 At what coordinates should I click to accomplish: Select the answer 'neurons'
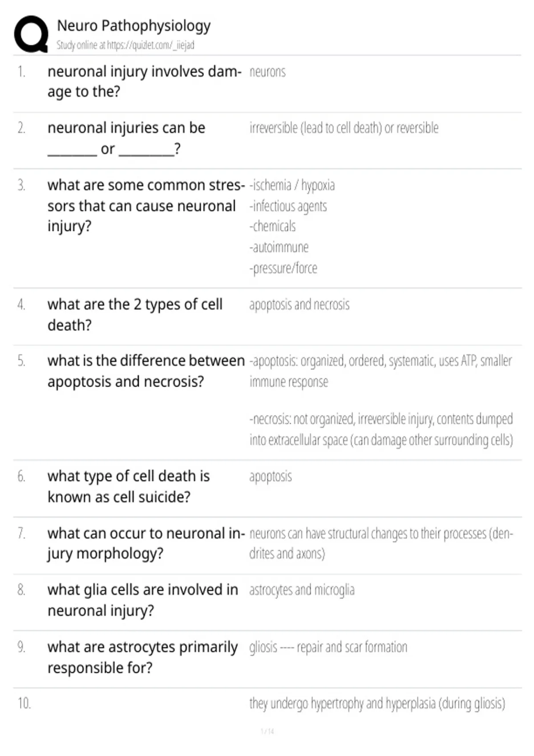pyautogui.click(x=267, y=72)
